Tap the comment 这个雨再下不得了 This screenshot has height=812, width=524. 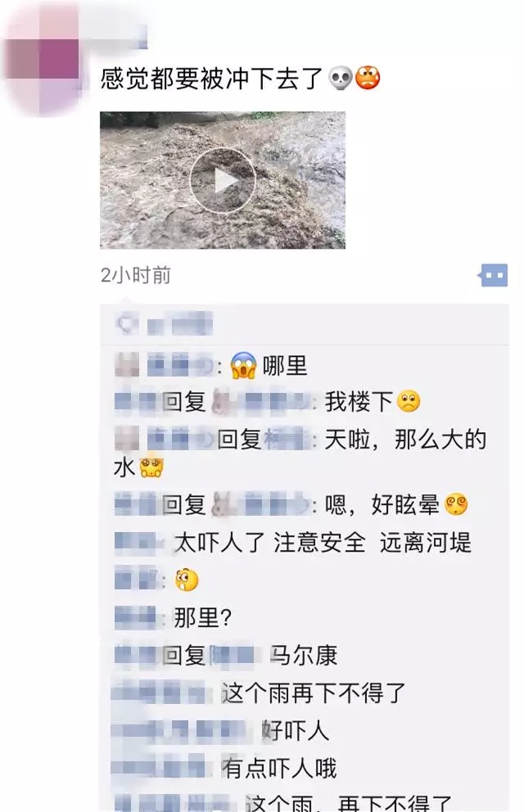point(314,692)
